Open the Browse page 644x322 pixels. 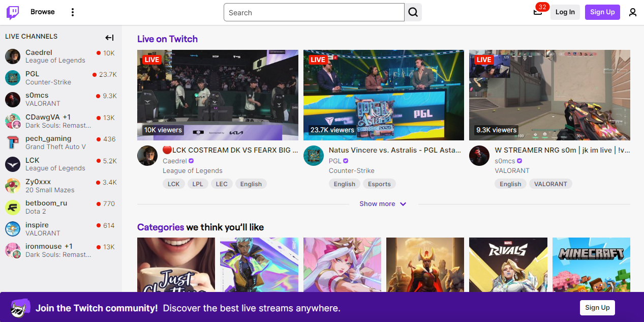(43, 12)
